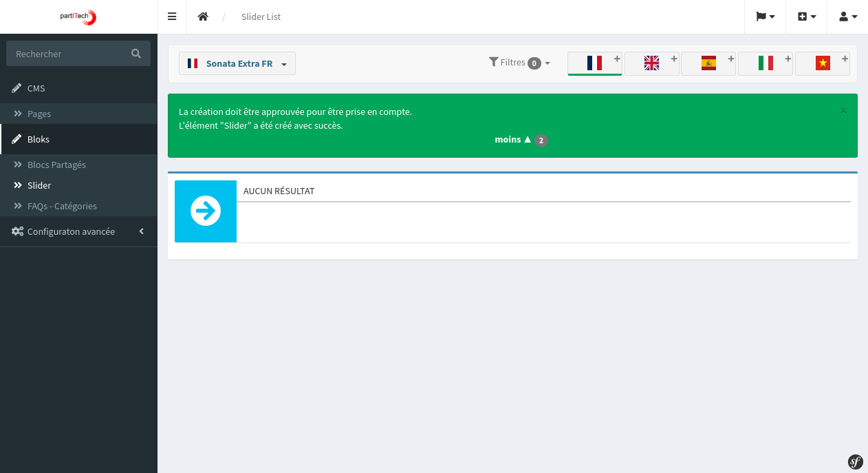868x473 pixels.
Task: Select the Bloks sidebar menu
Action: [x=39, y=139]
